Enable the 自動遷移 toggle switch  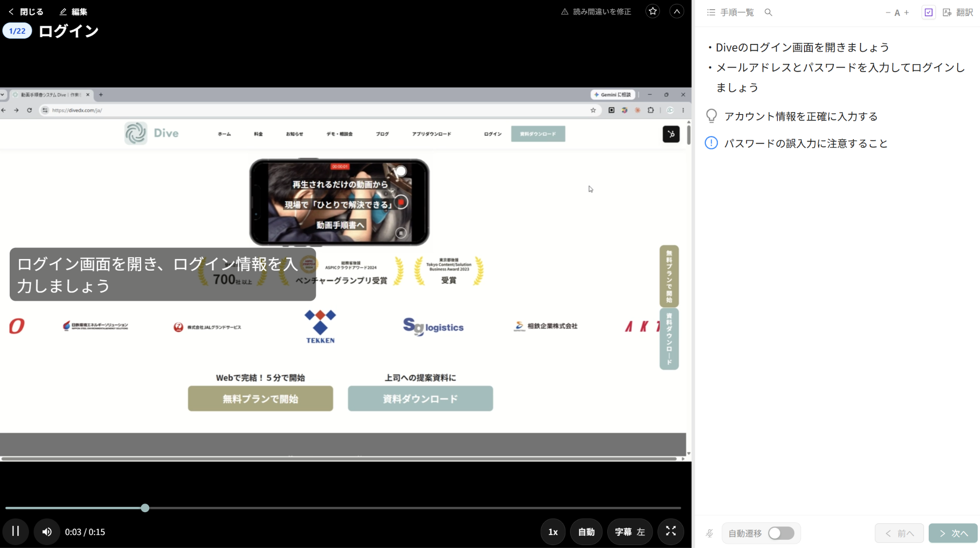pos(781,533)
